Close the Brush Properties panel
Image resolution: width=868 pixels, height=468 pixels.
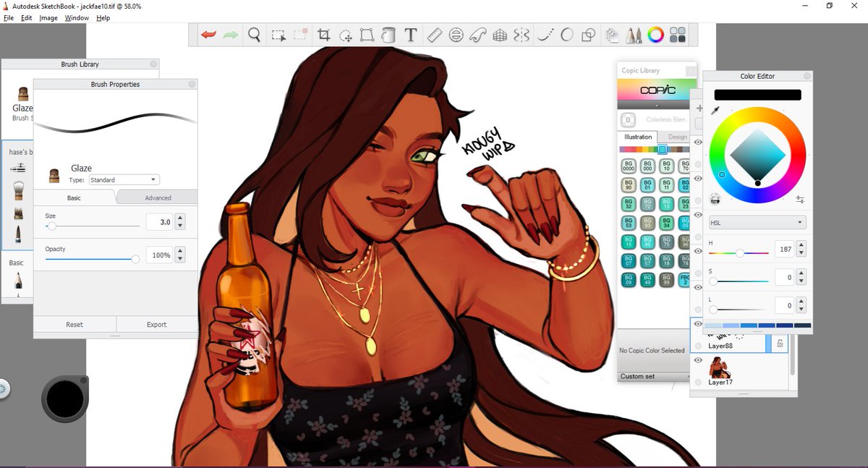[x=192, y=85]
